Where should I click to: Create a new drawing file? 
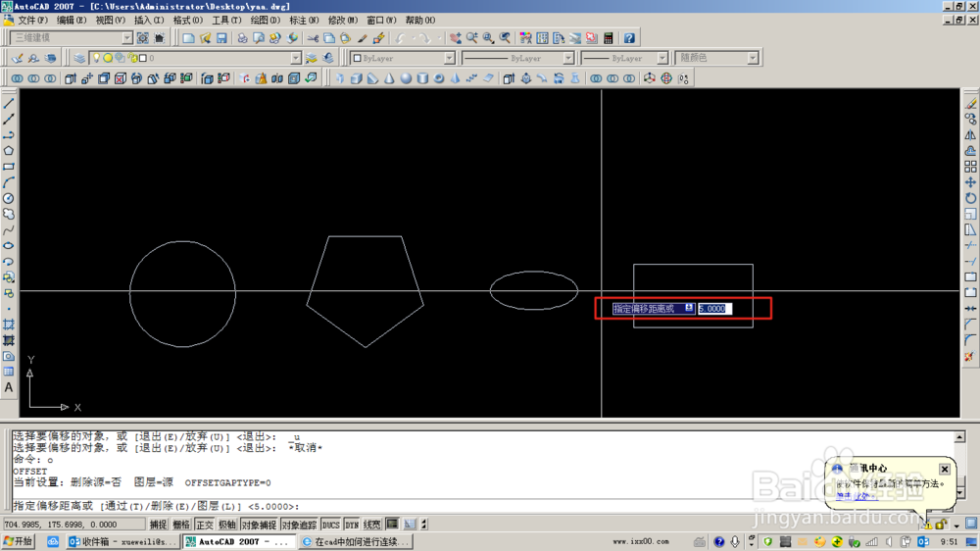(x=188, y=38)
